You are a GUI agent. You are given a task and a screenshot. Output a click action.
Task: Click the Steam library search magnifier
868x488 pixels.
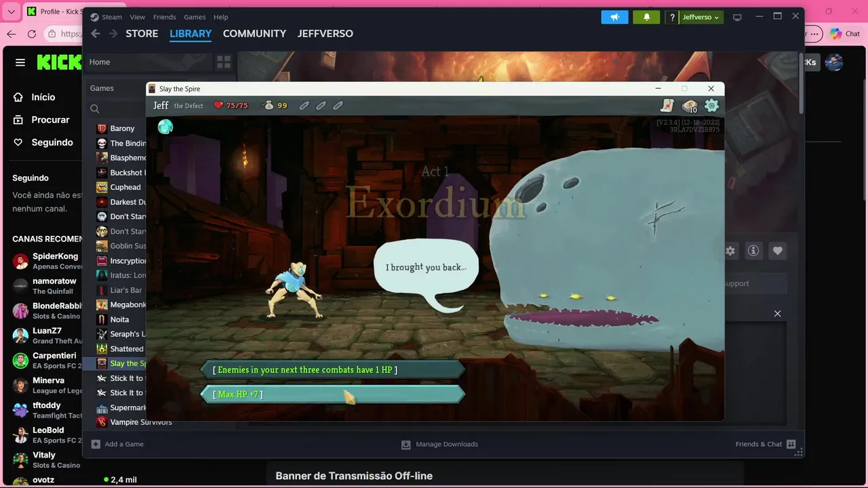(95, 108)
